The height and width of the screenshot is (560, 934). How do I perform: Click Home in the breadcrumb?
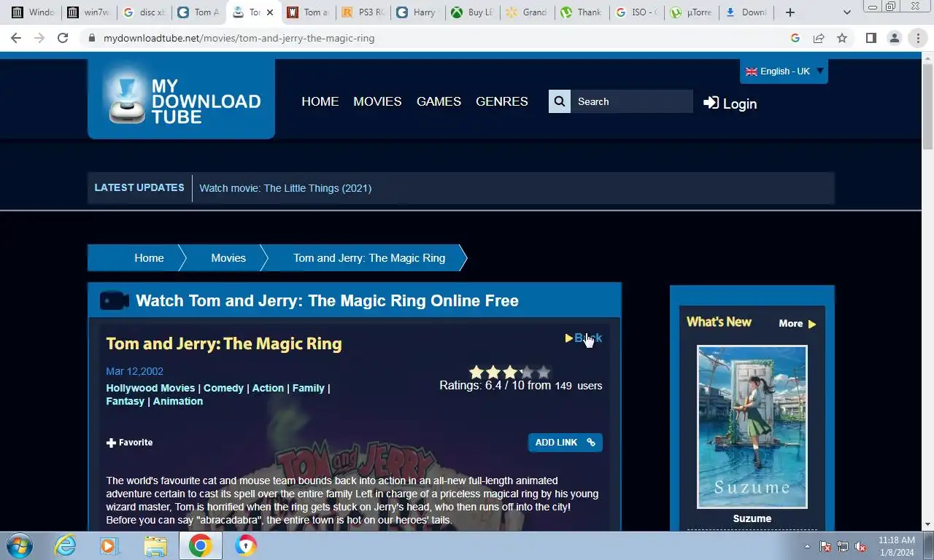[149, 258]
